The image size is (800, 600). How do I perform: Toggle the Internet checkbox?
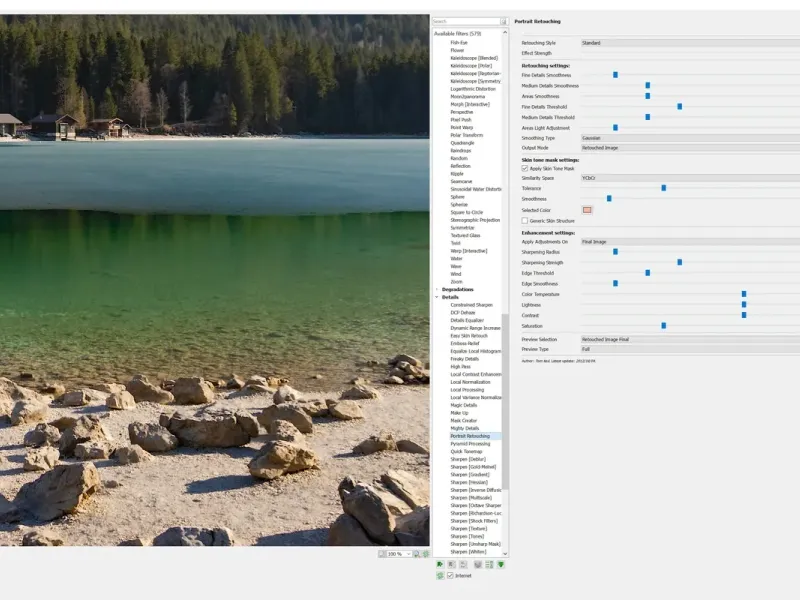tap(450, 576)
